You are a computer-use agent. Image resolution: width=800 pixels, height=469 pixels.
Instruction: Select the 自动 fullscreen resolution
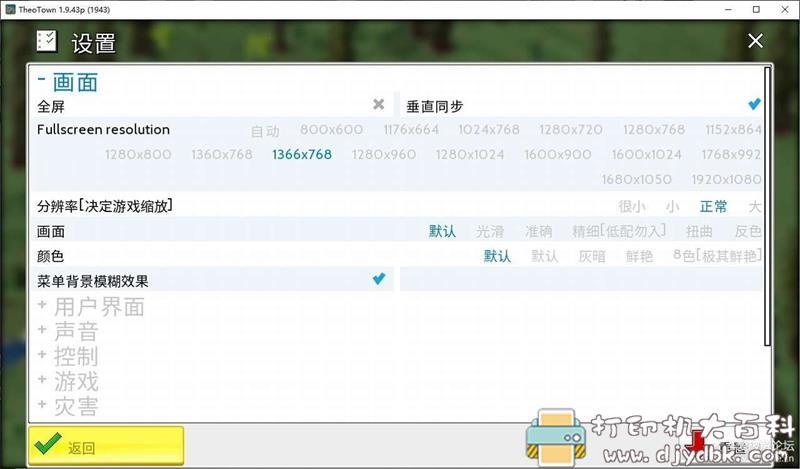(265, 131)
